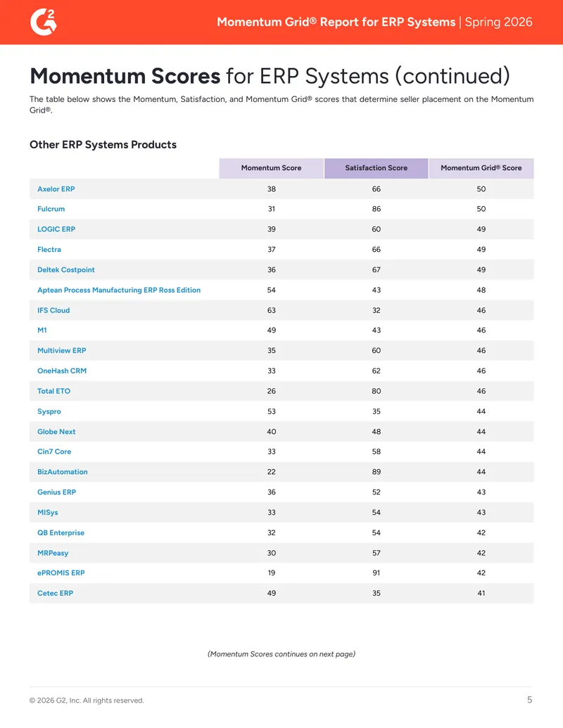Click the Momentum Score column header

coord(271,168)
